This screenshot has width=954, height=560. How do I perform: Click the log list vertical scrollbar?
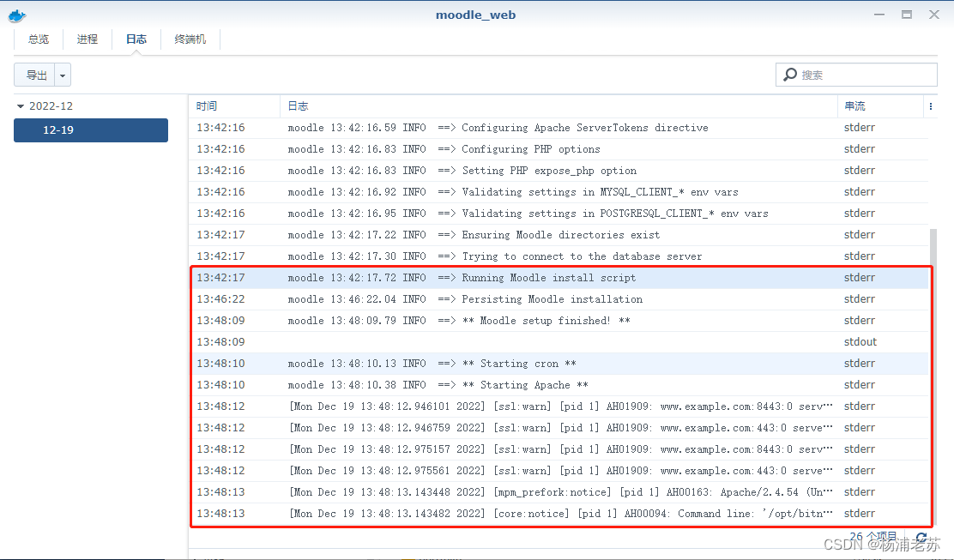[933, 377]
